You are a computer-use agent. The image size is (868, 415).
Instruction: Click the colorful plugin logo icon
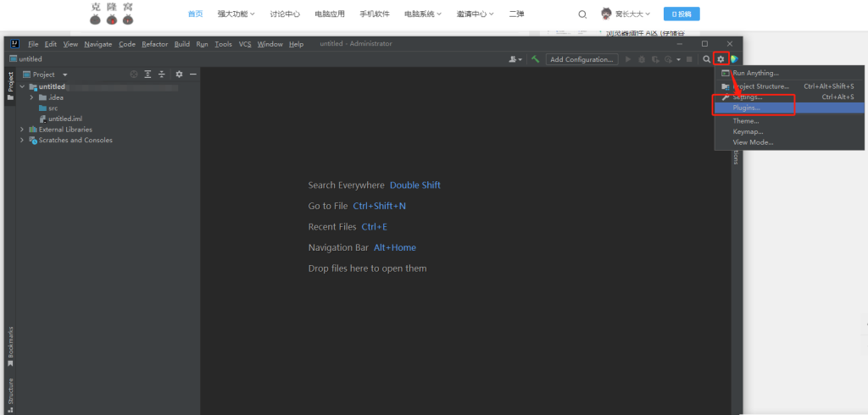tap(734, 59)
